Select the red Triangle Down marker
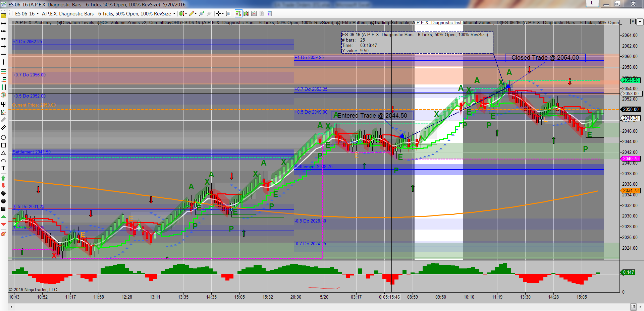The width and height of the screenshot is (644, 311). coord(3,224)
